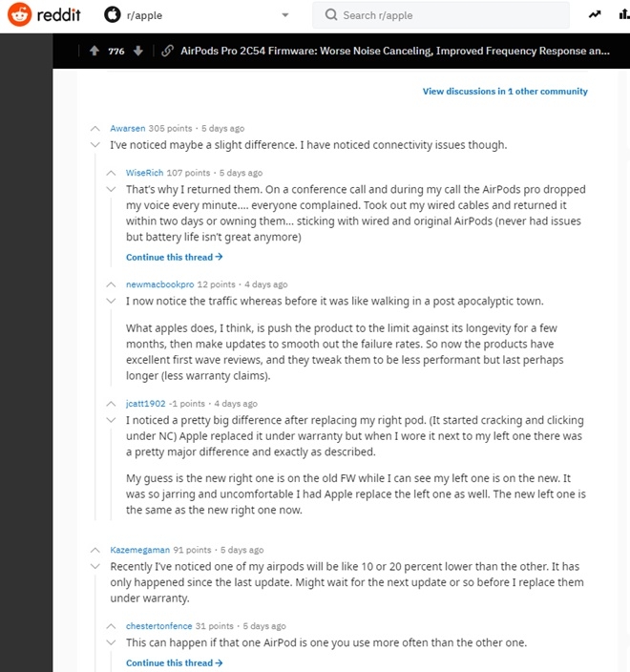Continue this thread under WiseRich's comment
630x672 pixels.
(174, 257)
